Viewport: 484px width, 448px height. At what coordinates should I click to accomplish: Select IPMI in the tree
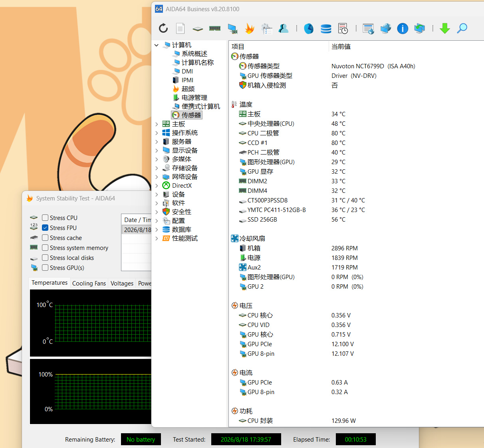187,80
